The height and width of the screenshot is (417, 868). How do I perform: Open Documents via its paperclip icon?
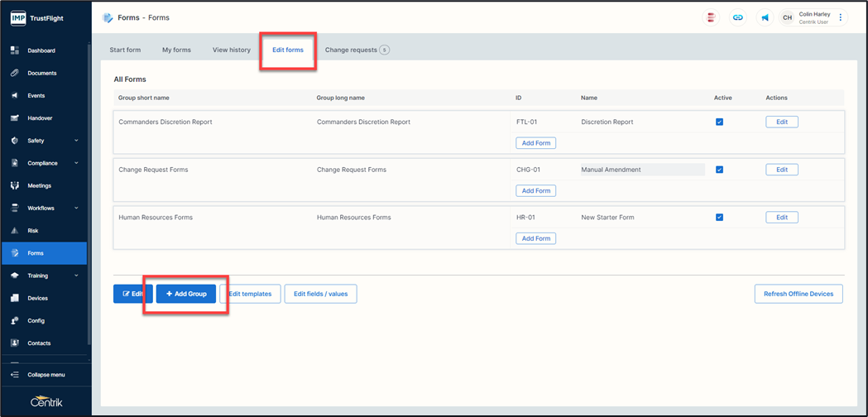pos(15,73)
